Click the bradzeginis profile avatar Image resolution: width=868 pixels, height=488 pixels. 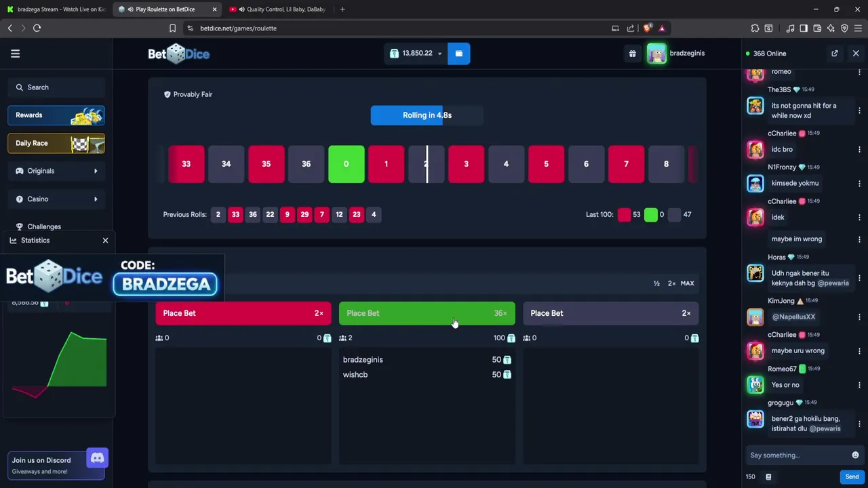click(x=656, y=54)
